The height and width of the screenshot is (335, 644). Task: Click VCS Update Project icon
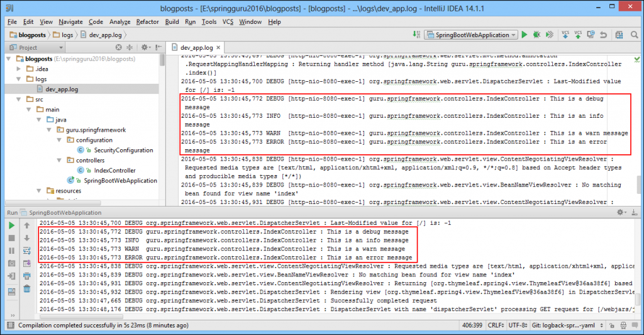(565, 35)
